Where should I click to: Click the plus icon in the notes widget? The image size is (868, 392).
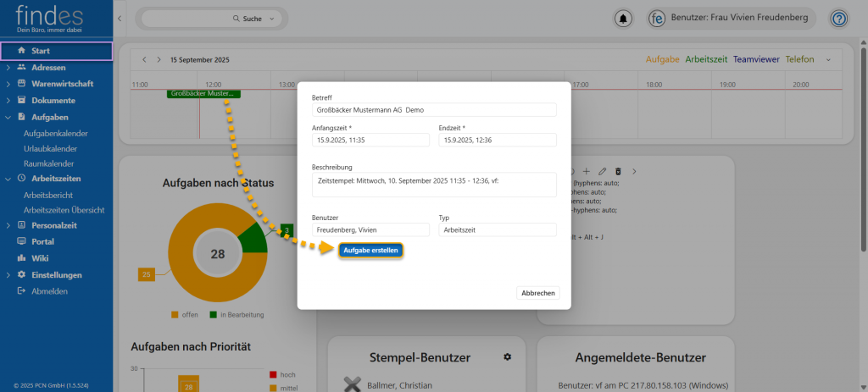tap(586, 171)
